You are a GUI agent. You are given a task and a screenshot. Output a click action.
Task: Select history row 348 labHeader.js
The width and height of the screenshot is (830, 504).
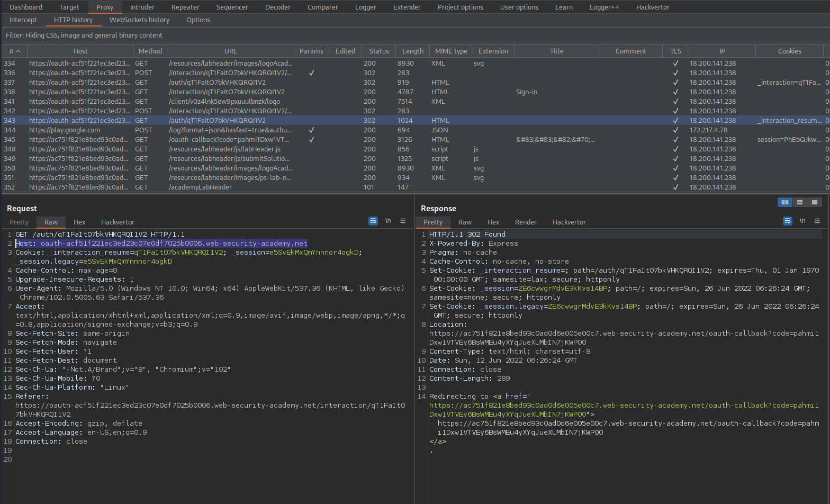pyautogui.click(x=415, y=149)
